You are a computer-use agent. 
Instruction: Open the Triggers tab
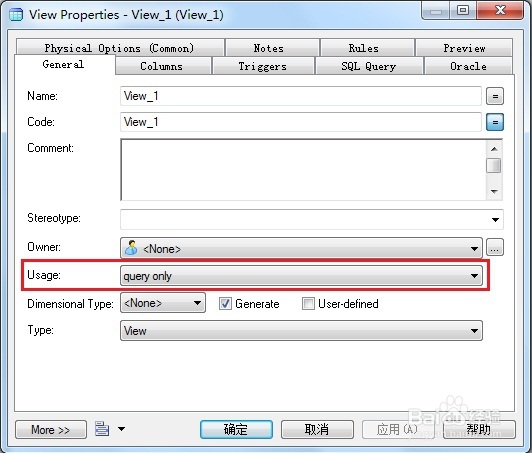[x=263, y=66]
